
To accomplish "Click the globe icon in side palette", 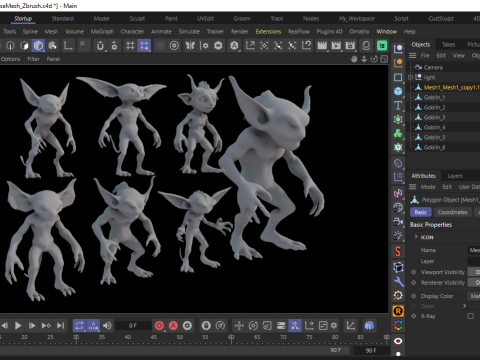I will [x=398, y=207].
